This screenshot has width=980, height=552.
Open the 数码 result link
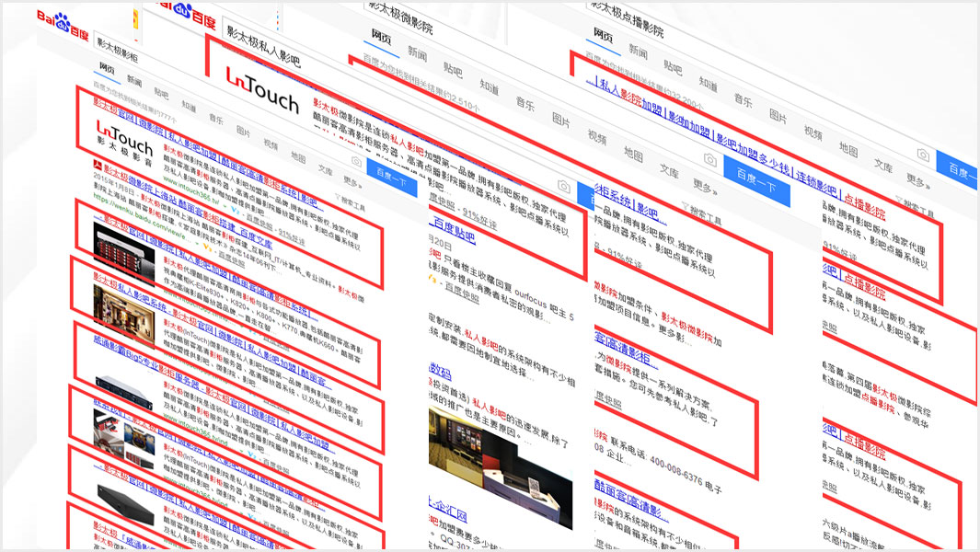pos(440,372)
